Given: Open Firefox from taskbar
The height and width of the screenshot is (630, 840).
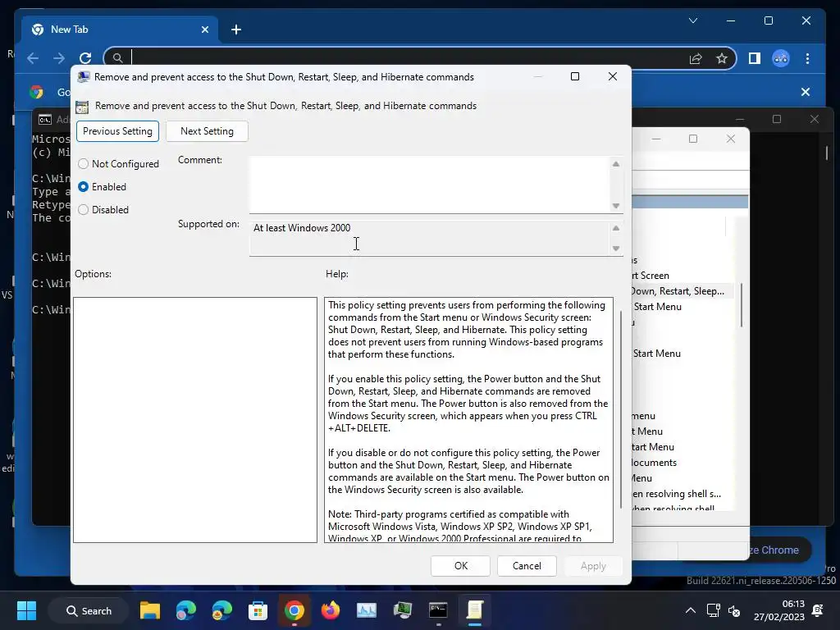Looking at the screenshot, I should click(x=330, y=610).
